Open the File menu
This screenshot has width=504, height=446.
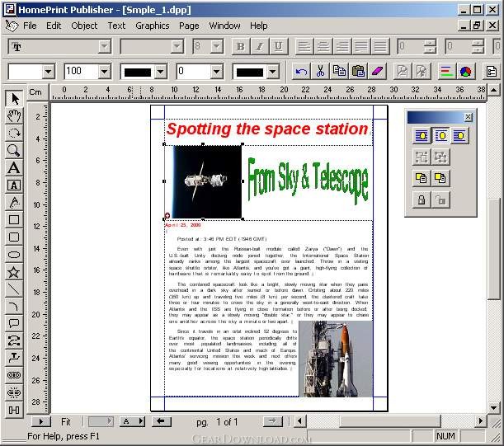pos(30,26)
